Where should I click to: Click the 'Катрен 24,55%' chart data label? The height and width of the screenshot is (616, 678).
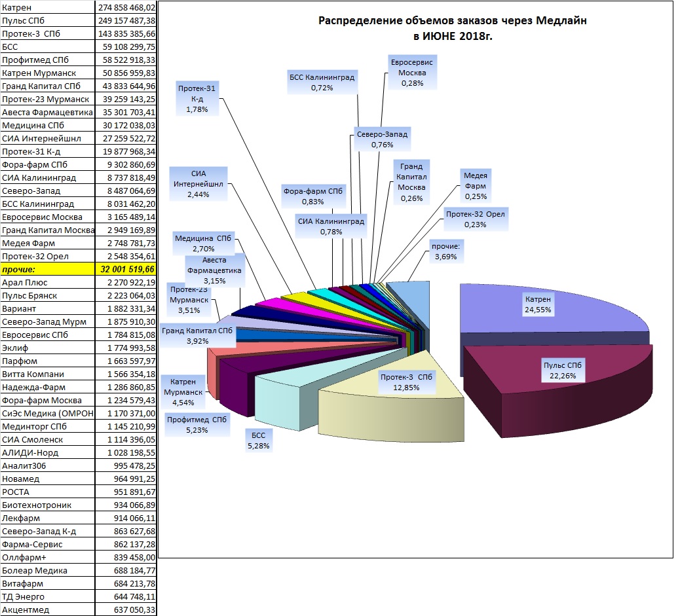[x=538, y=304]
